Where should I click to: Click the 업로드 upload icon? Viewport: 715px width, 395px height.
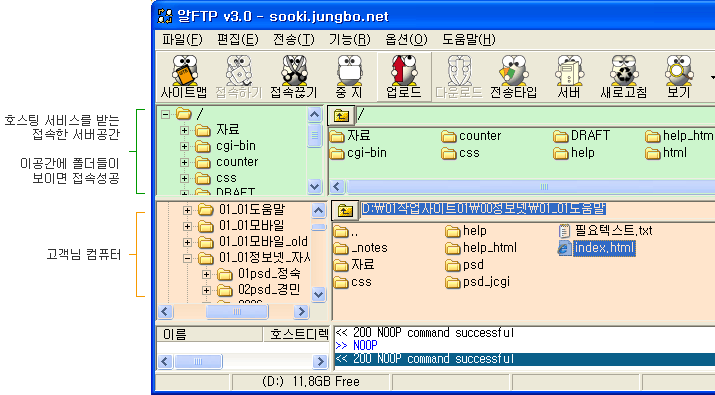pos(404,77)
